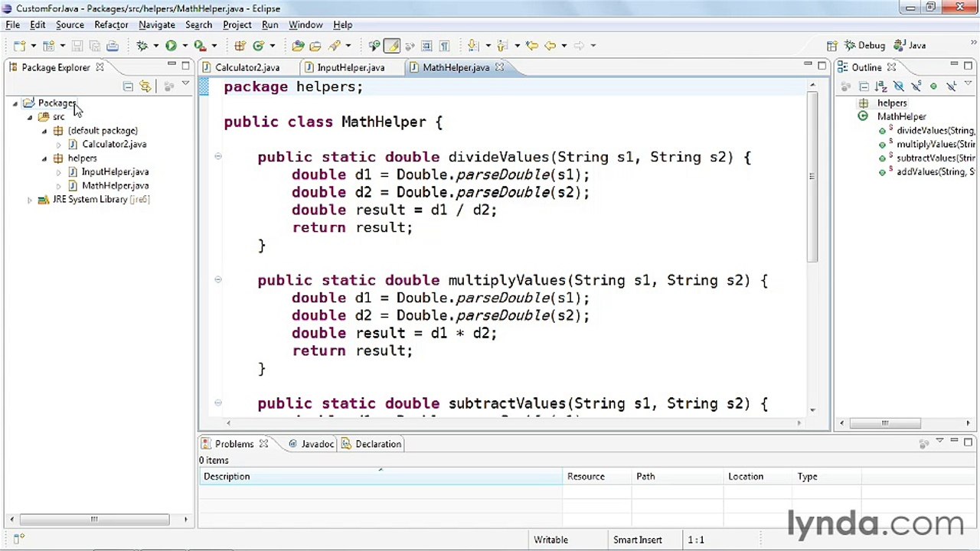Toggle Hide Non-Public Members in Outline

[x=933, y=86]
